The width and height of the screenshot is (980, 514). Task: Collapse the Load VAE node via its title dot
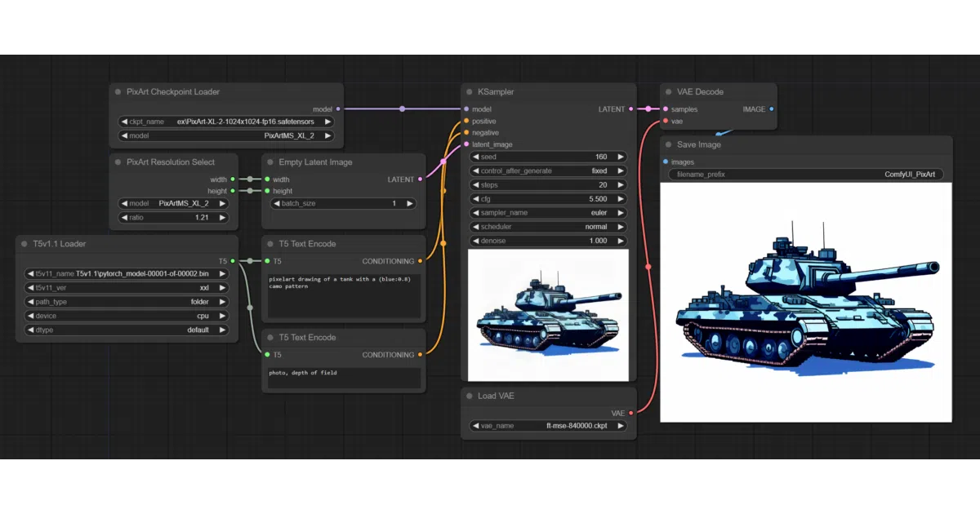(x=470, y=396)
